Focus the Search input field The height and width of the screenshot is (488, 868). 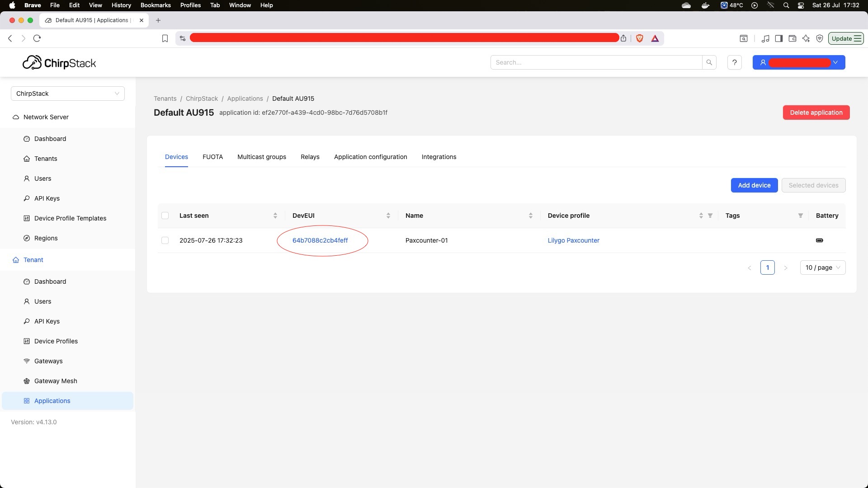tap(596, 62)
